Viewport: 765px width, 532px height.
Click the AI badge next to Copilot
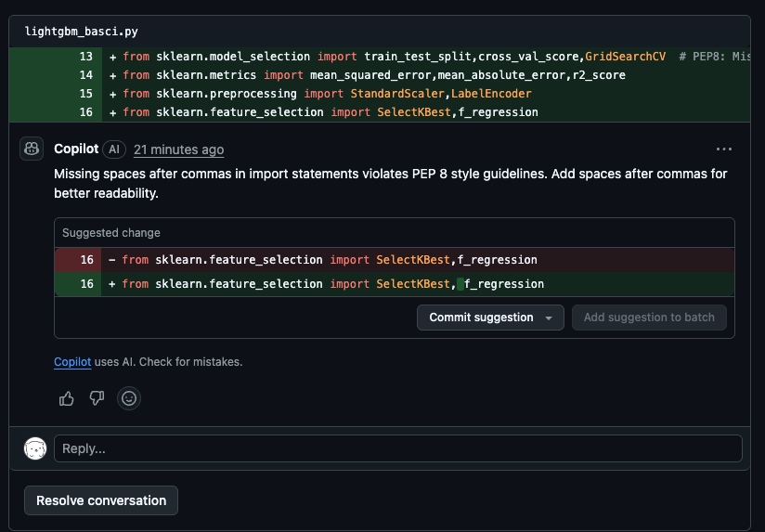click(x=114, y=149)
